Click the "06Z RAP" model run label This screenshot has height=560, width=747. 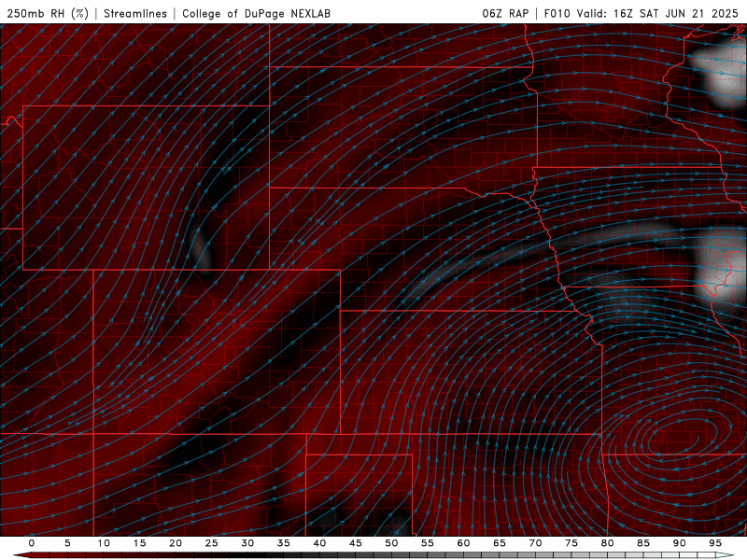(505, 13)
